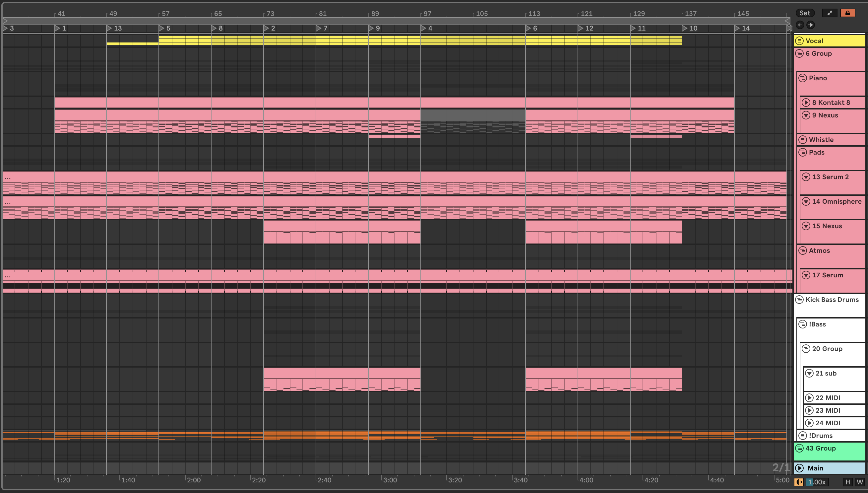Unfold the Main track
This screenshot has height=493, width=868.
(x=799, y=468)
